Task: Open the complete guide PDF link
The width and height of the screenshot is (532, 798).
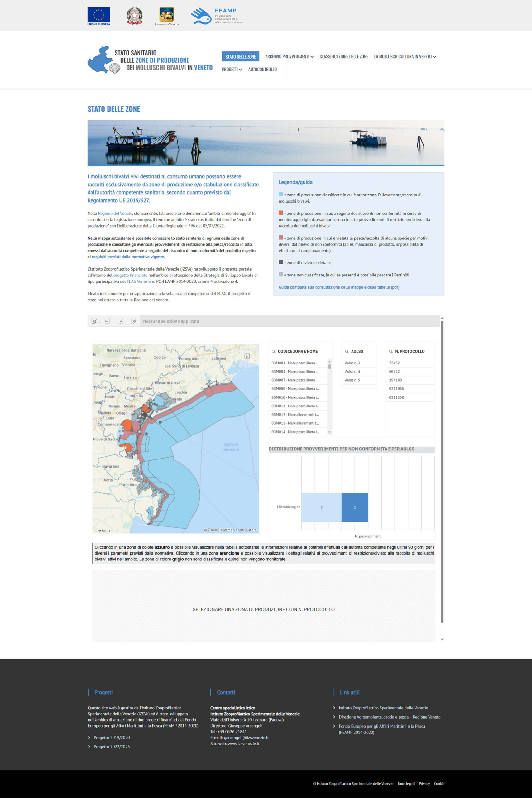Action: 338,287
